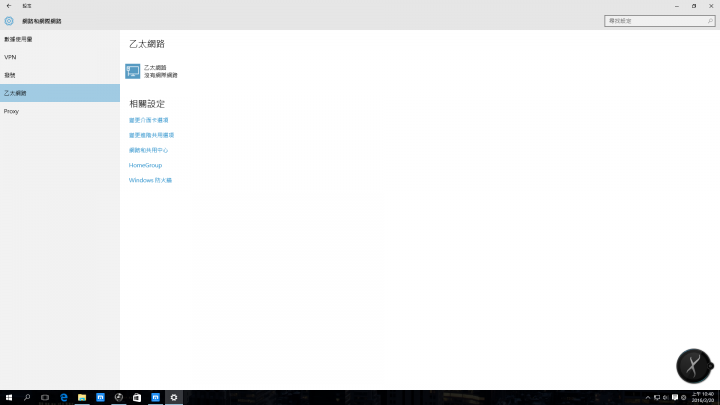Open the 乙太網路 沒有網際網路 connection entry

(x=152, y=71)
